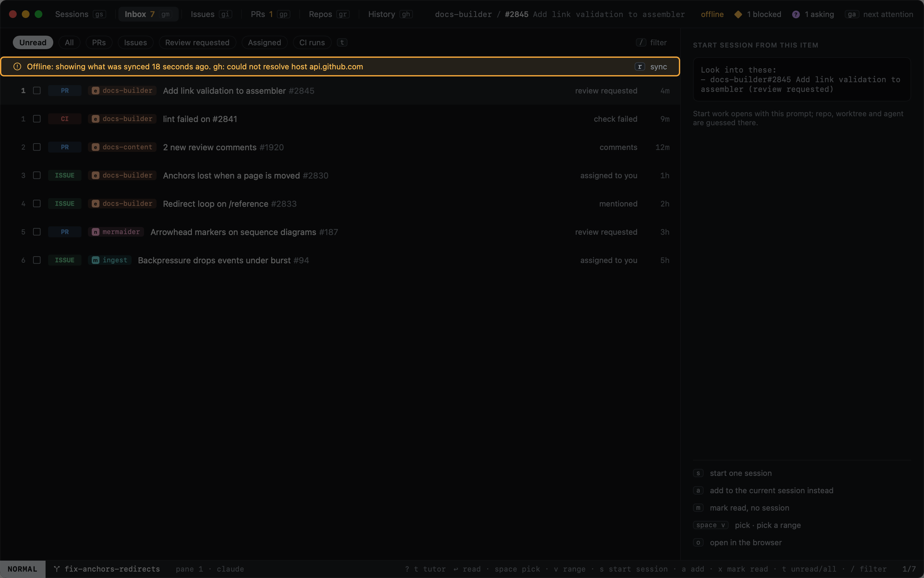Check the box for Anchors lost #2830

[37, 175]
